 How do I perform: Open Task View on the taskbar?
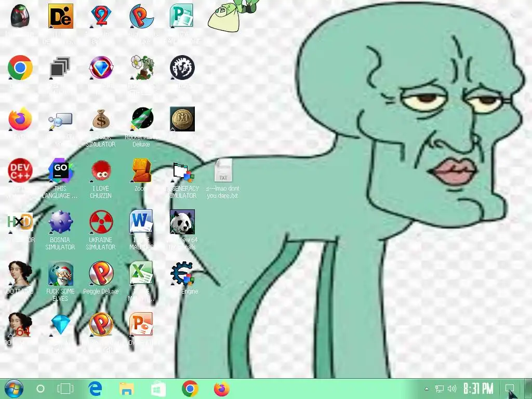[65, 389]
